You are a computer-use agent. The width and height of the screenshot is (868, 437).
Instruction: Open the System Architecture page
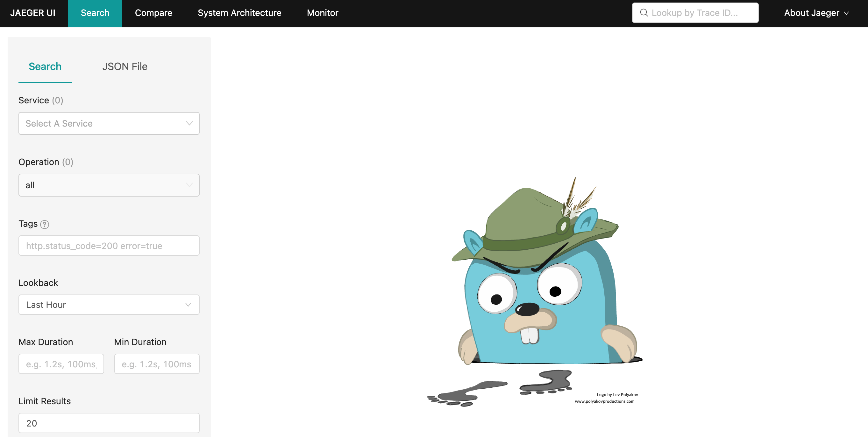pyautogui.click(x=239, y=13)
